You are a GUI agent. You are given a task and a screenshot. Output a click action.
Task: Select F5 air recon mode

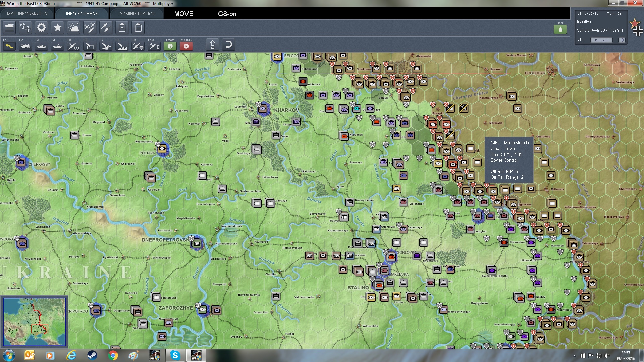tap(73, 46)
